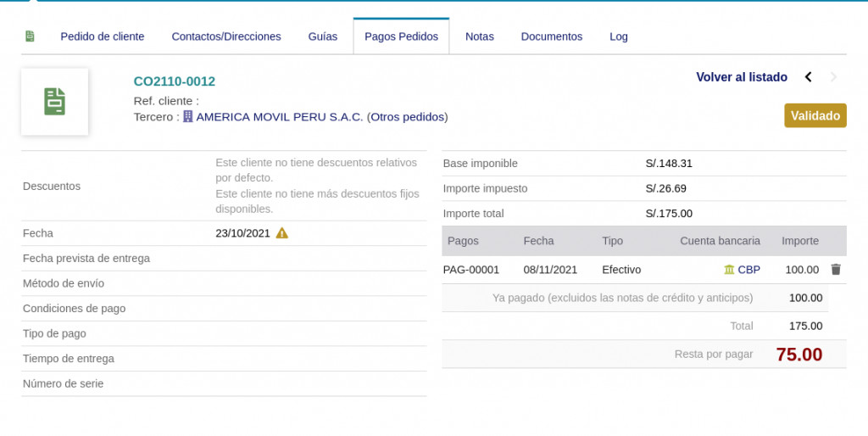Click the large green order document thumbnail
The width and height of the screenshot is (868, 436).
pyautogui.click(x=55, y=102)
